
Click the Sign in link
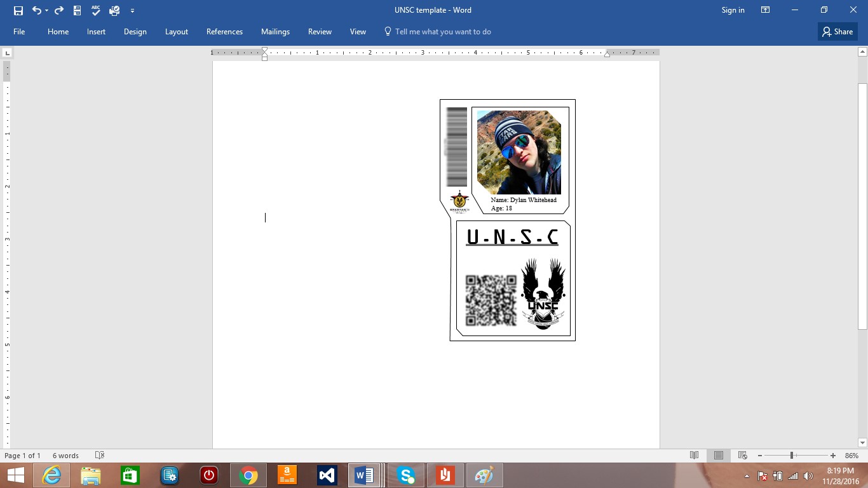point(733,10)
